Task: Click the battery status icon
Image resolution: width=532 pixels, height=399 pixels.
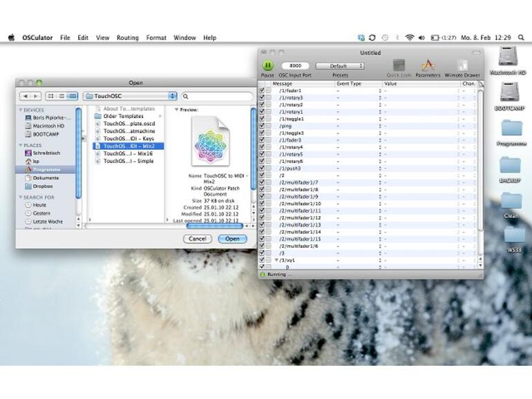Action: tap(435, 38)
